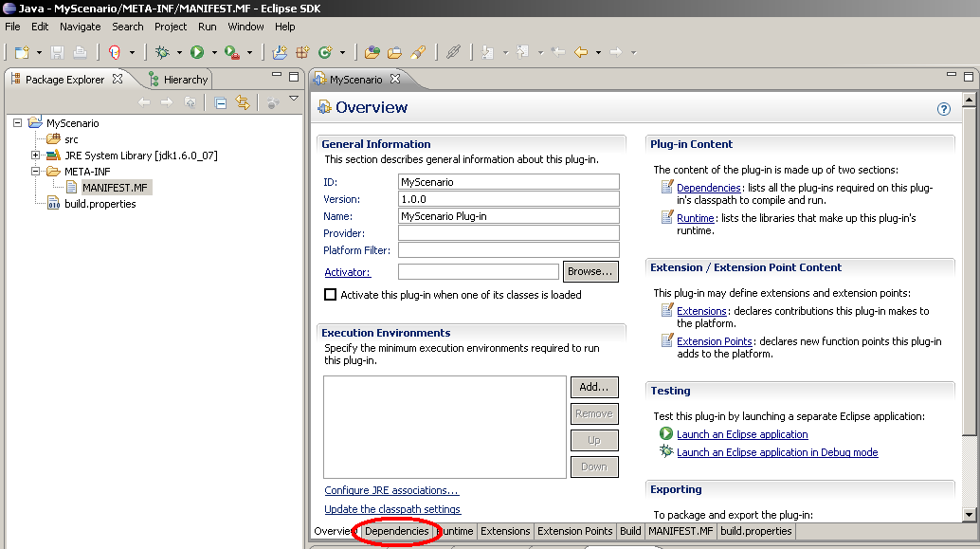The image size is (980, 549).
Task: Click the Last Edit Location icon
Action: point(558,52)
